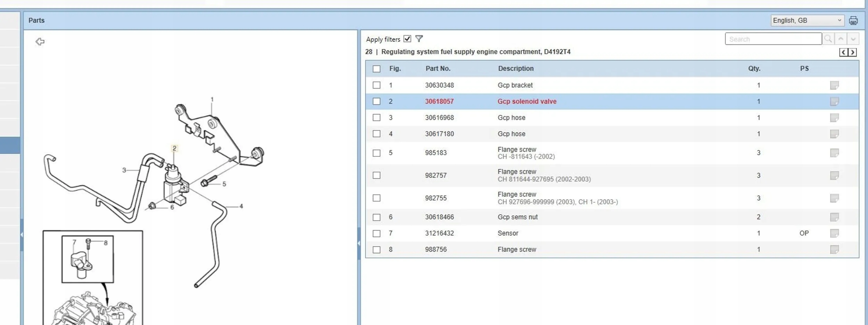Open the English, GB language dropdown

[x=807, y=21]
